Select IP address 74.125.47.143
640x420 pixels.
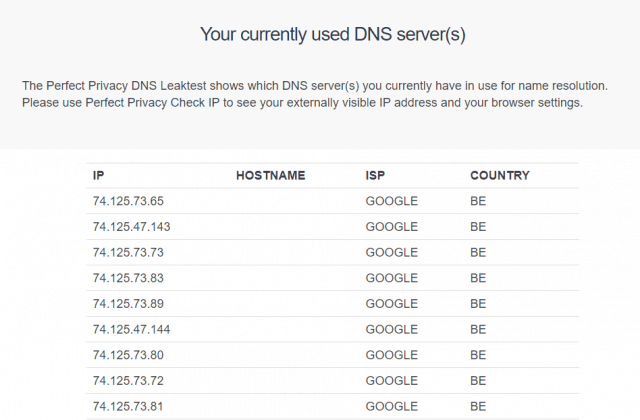point(131,227)
